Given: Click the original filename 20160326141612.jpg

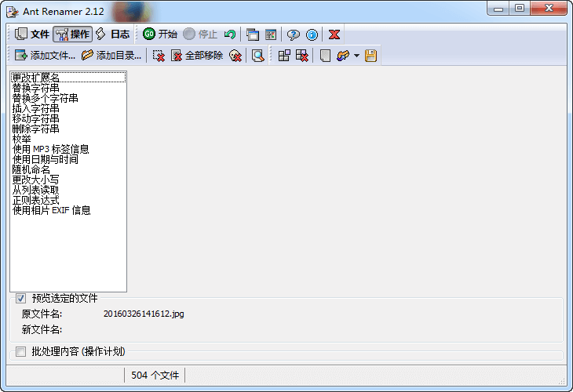Looking at the screenshot, I should pos(144,314).
